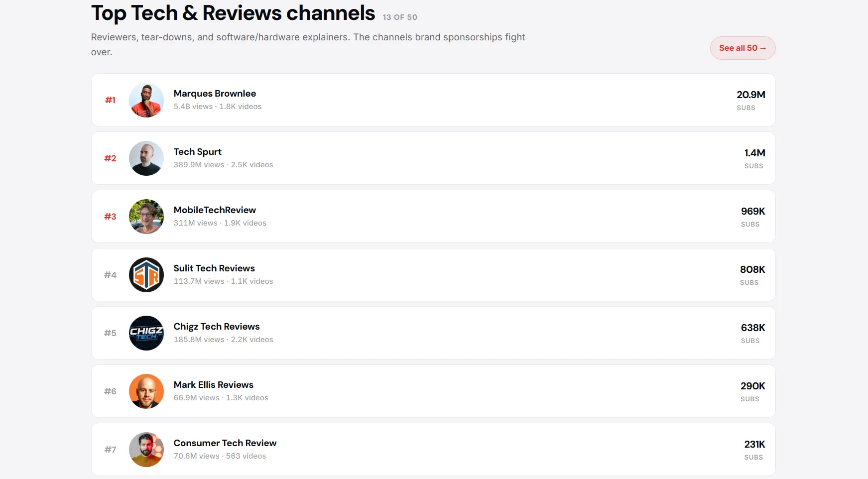This screenshot has height=479, width=868.
Task: Click the #3 rank label
Action: click(110, 217)
